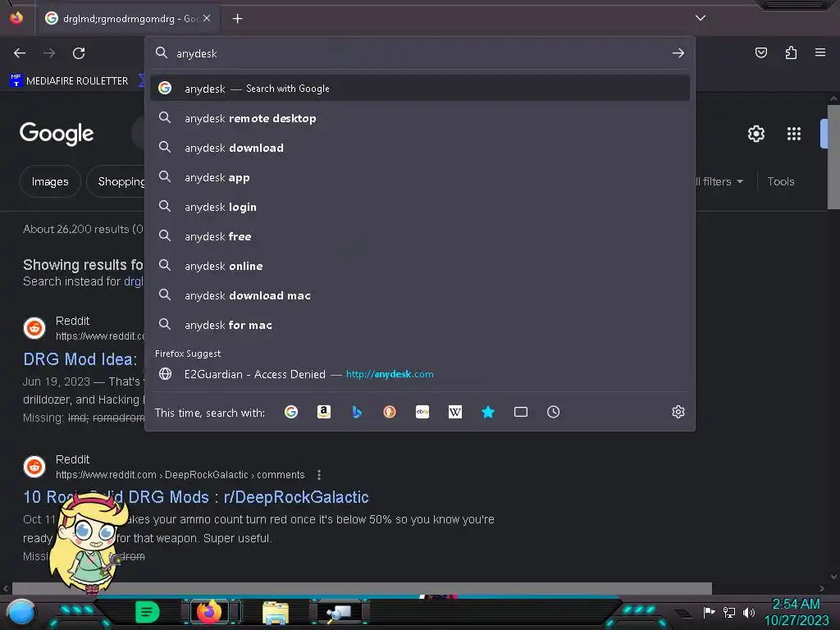Search this time with eBay icon
The height and width of the screenshot is (630, 840).
click(x=422, y=412)
